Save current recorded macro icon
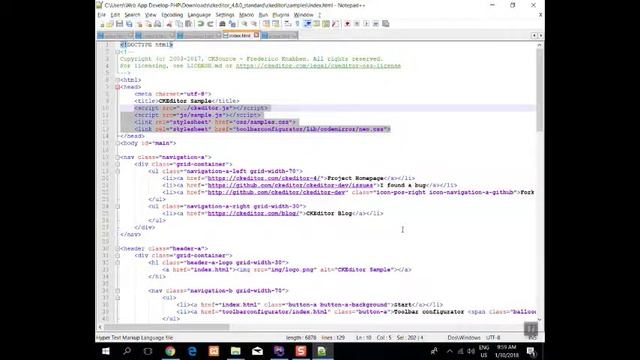The width and height of the screenshot is (640, 360). click(x=386, y=24)
